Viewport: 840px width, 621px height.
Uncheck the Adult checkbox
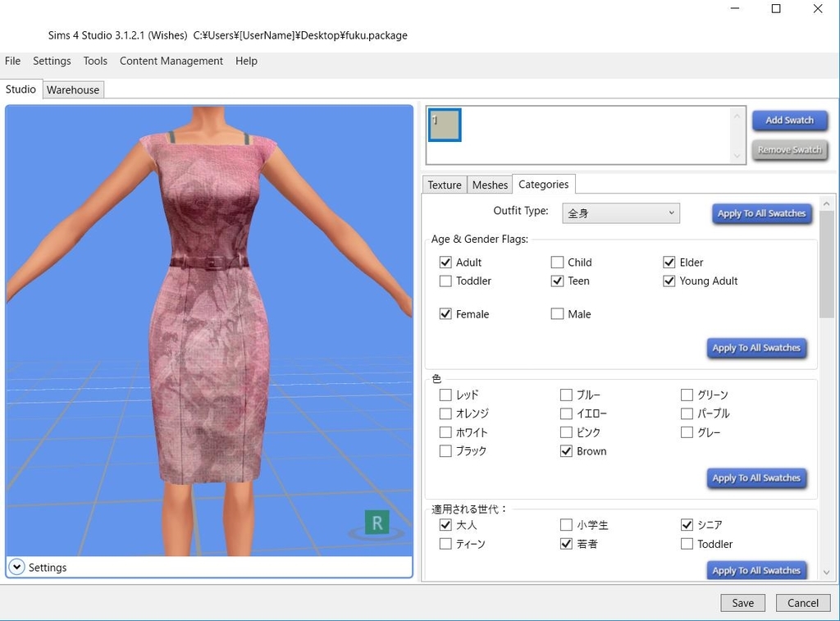coord(445,262)
